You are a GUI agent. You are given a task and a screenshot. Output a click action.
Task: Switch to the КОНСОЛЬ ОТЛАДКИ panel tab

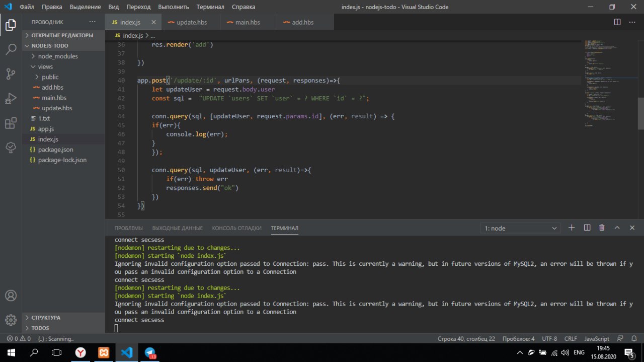coord(237,228)
